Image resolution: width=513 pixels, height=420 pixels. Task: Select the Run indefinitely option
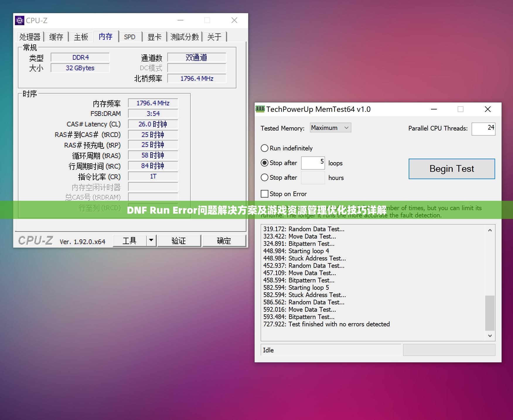click(x=265, y=148)
